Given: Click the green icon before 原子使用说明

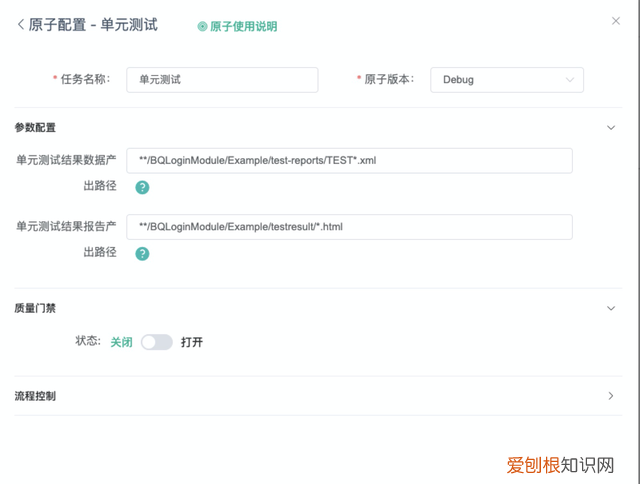Looking at the screenshot, I should pos(202,27).
